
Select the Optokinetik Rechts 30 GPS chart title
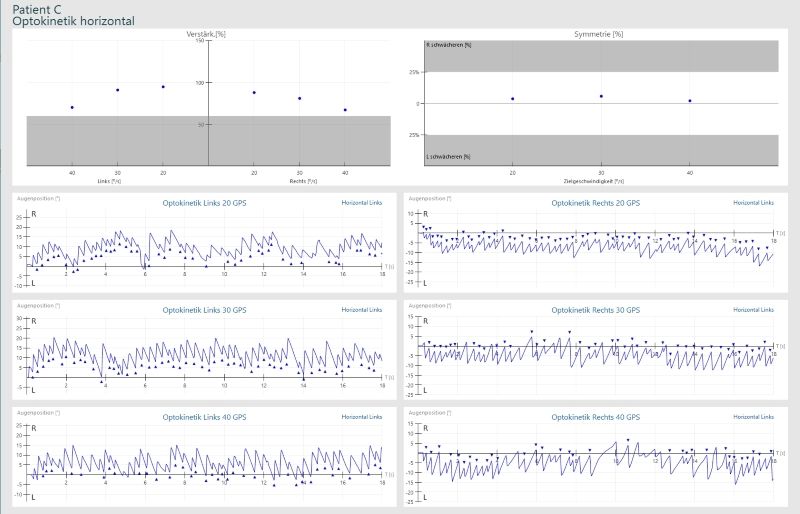pos(595,310)
